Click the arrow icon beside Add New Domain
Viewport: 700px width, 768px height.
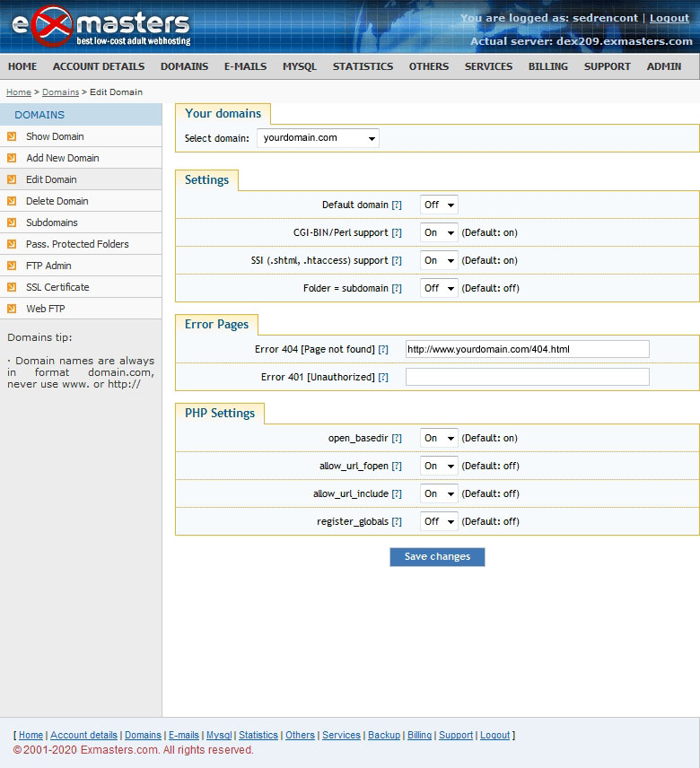[x=12, y=158]
